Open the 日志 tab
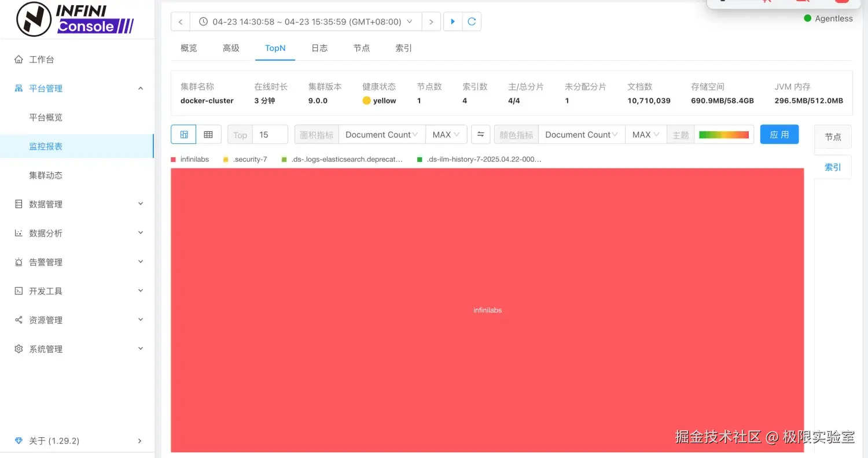 coord(319,48)
